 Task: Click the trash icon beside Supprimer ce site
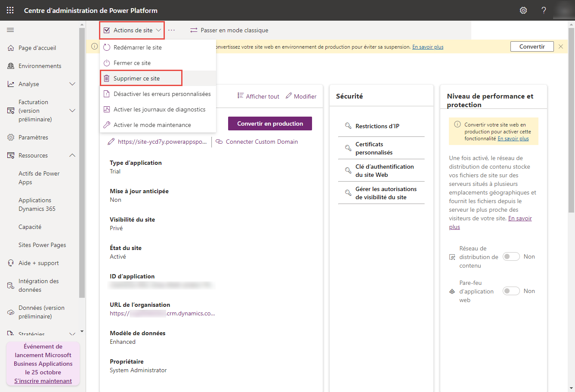(x=107, y=78)
